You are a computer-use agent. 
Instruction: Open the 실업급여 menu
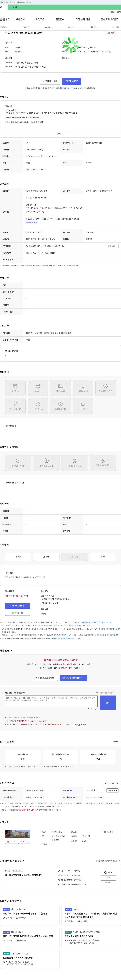[60, 19]
